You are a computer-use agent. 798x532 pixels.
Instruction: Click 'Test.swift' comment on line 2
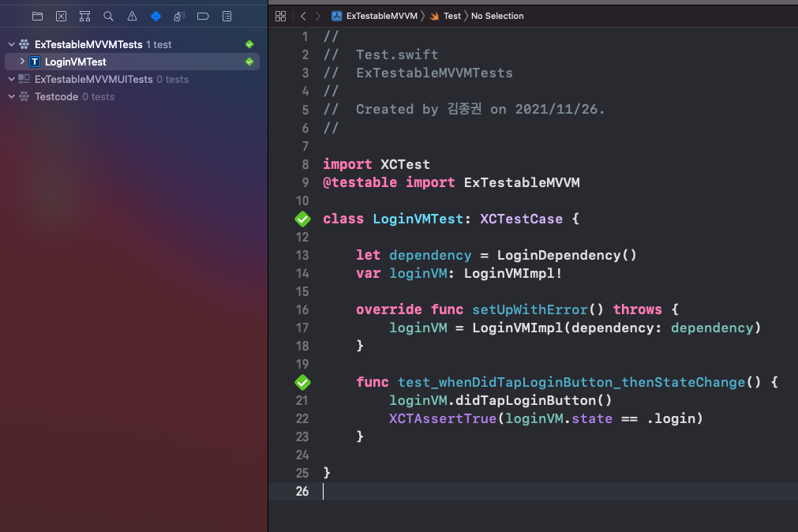(397, 55)
